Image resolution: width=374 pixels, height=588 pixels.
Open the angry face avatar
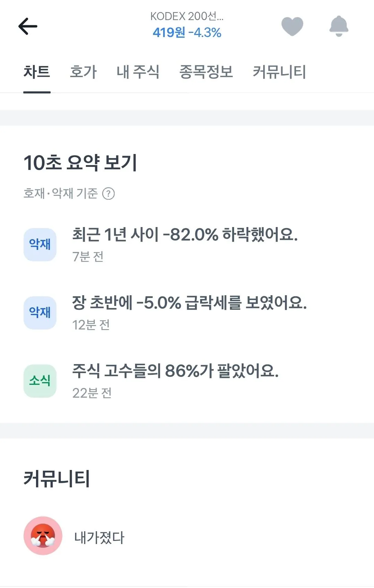(43, 536)
